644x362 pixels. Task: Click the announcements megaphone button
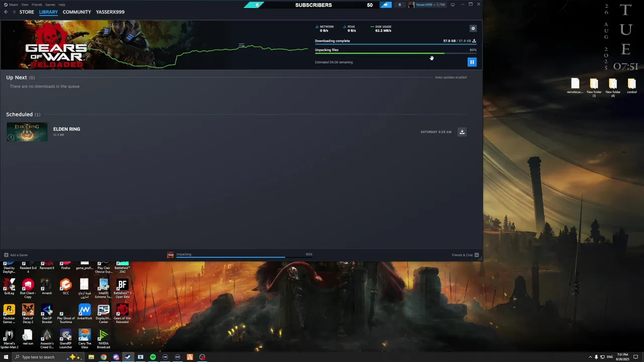(x=385, y=5)
